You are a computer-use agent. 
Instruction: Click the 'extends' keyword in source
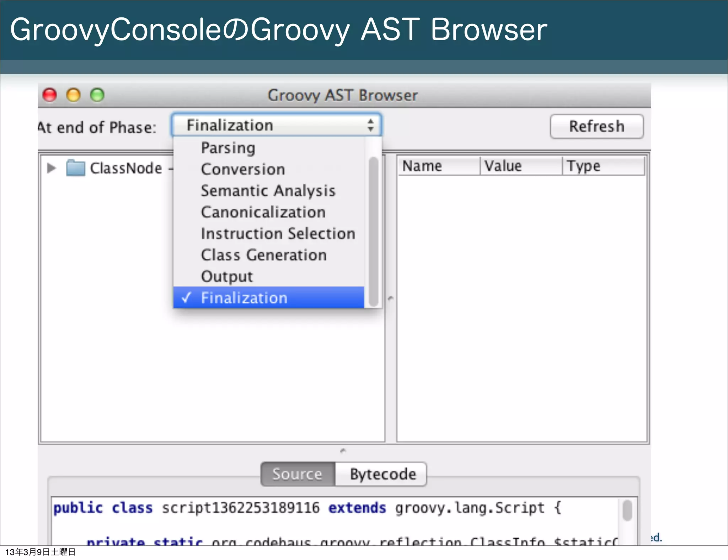tap(357, 508)
